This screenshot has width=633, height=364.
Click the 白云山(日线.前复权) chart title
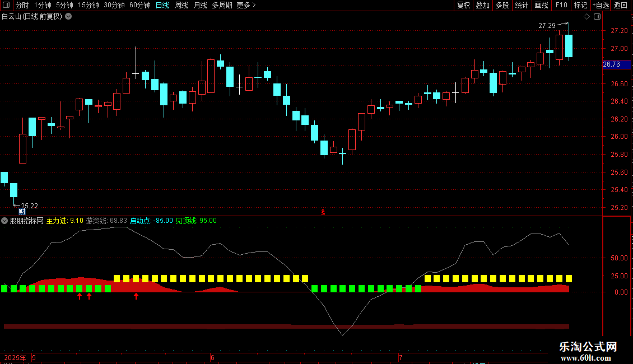pos(32,17)
